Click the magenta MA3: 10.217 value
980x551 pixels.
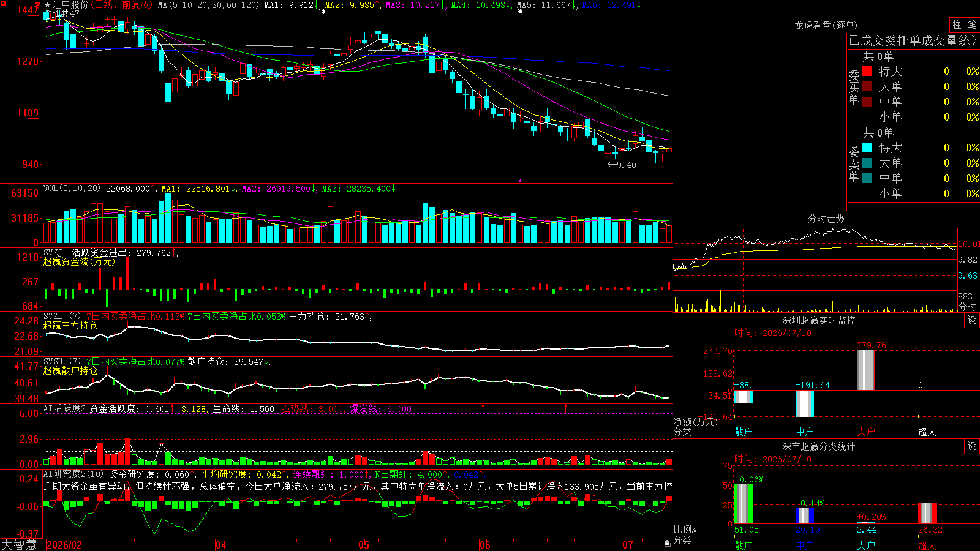tap(413, 5)
